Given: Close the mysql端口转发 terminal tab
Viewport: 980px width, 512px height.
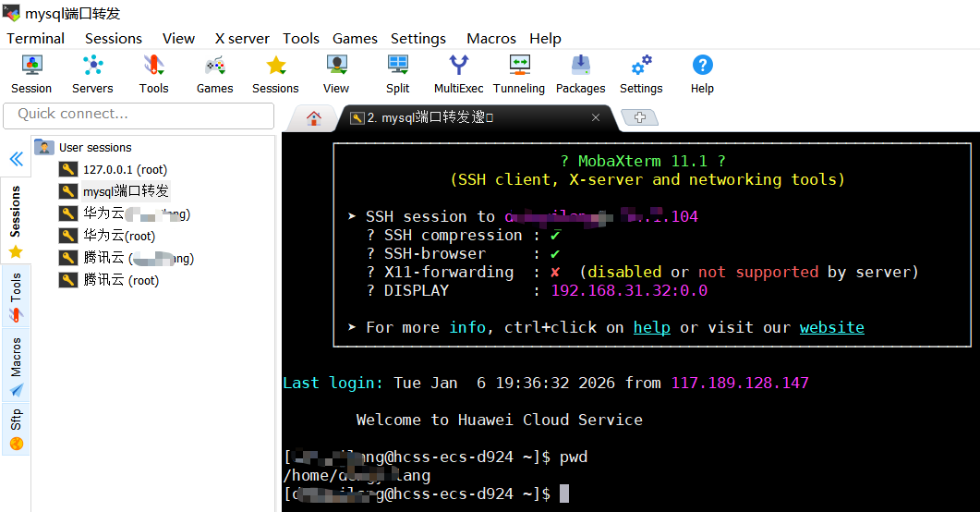Looking at the screenshot, I should [x=596, y=117].
